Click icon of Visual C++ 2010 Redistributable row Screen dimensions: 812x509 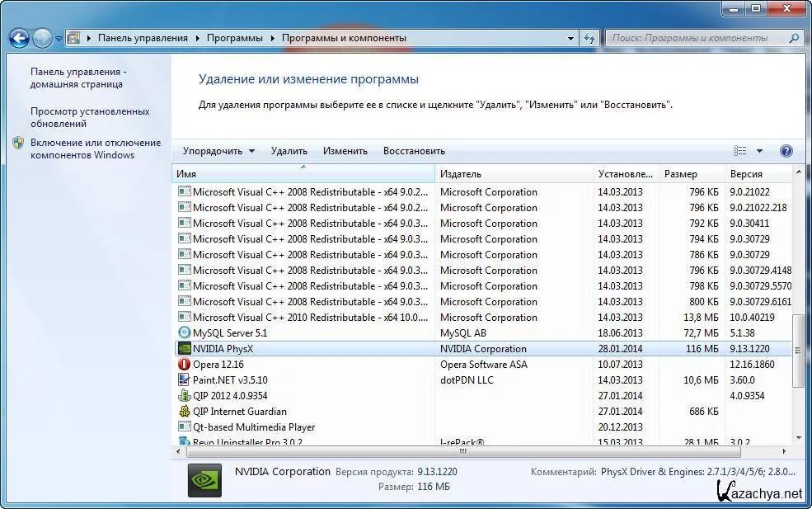[x=184, y=317]
